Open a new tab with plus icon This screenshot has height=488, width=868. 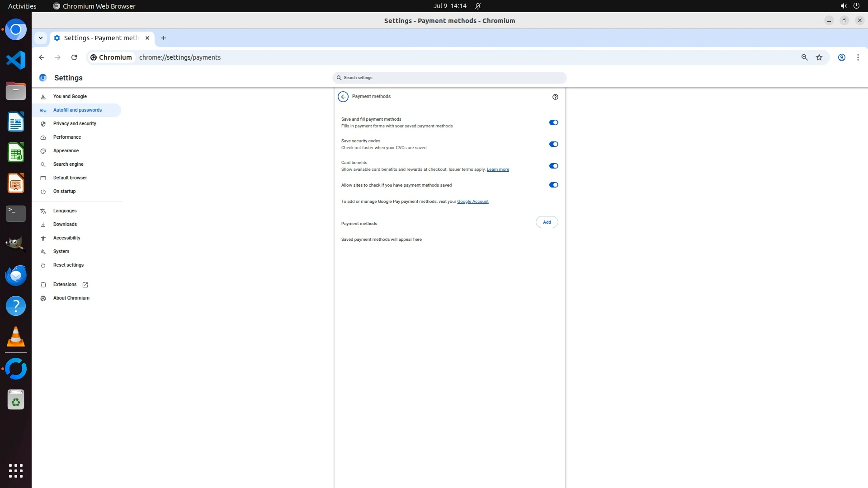(164, 38)
